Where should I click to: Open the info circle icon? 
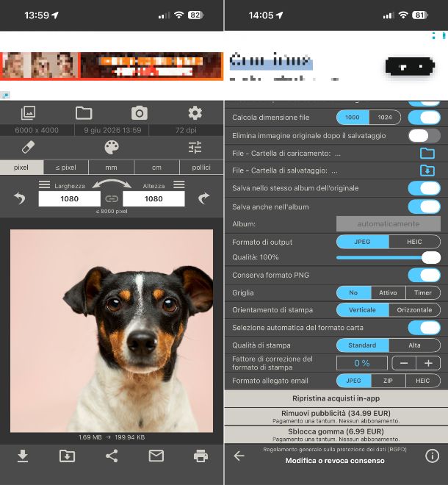point(432,456)
